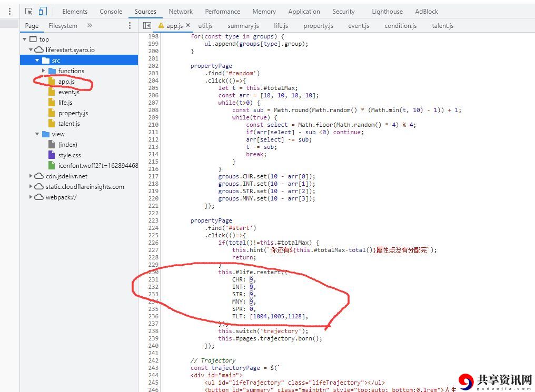Viewport: 535px width, 392px height.
Task: Open the (index) document in view
Action: 67,145
